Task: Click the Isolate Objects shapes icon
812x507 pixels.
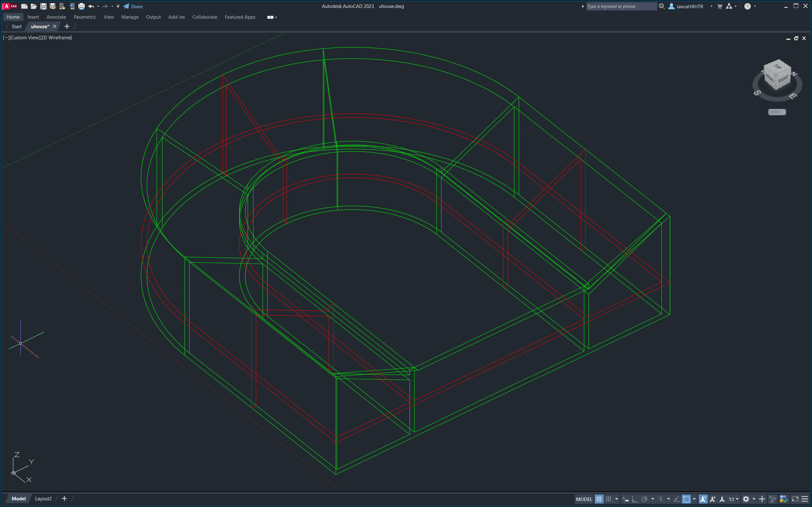Action: [x=772, y=499]
